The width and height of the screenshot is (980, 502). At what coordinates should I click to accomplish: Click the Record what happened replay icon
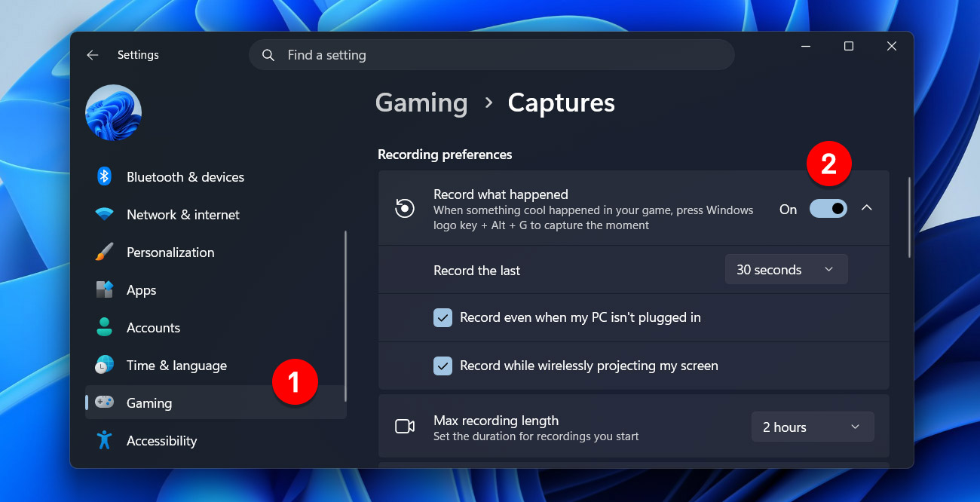(x=405, y=208)
